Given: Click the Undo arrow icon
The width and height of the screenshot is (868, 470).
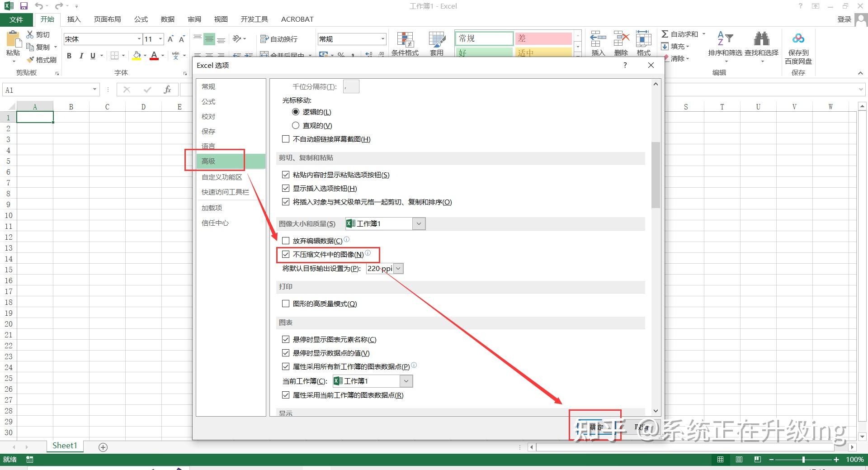Looking at the screenshot, I should coord(39,6).
